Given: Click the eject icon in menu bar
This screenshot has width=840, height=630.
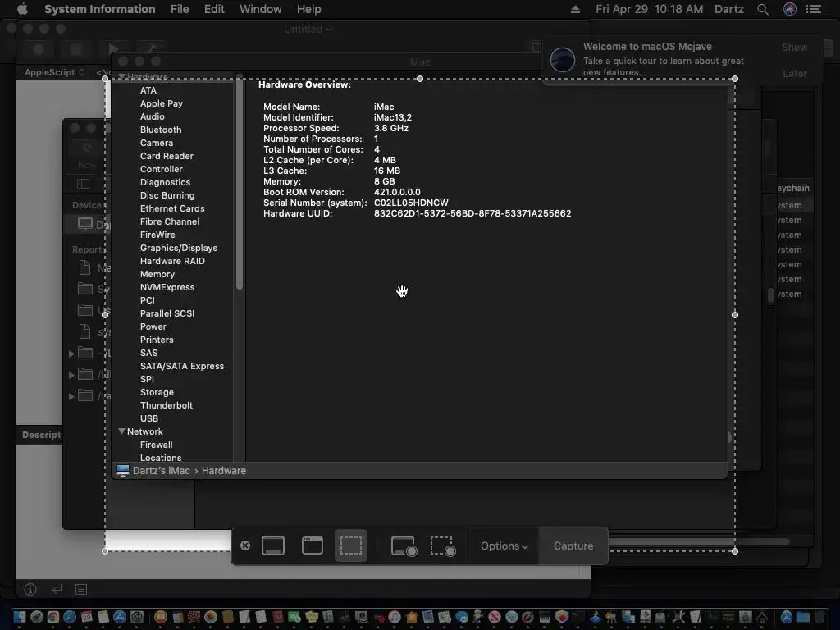Looking at the screenshot, I should [575, 9].
